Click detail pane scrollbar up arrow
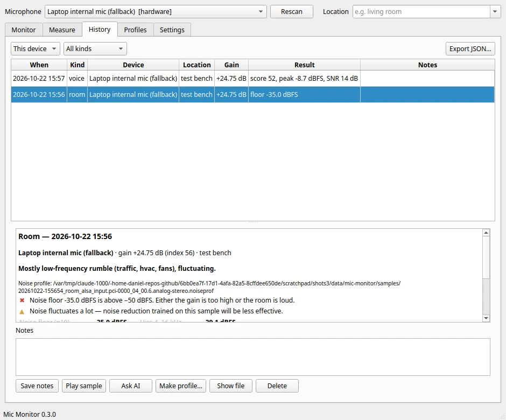506x420 pixels. [x=486, y=233]
